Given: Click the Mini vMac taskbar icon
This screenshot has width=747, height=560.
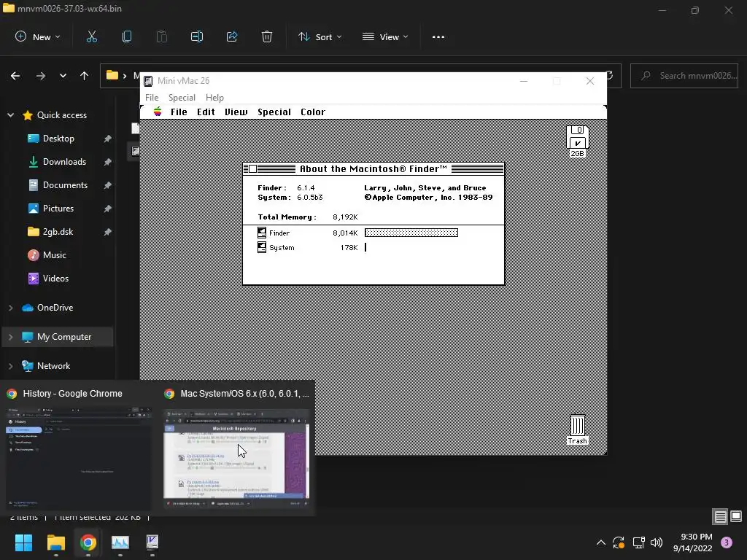Looking at the screenshot, I should 152,542.
